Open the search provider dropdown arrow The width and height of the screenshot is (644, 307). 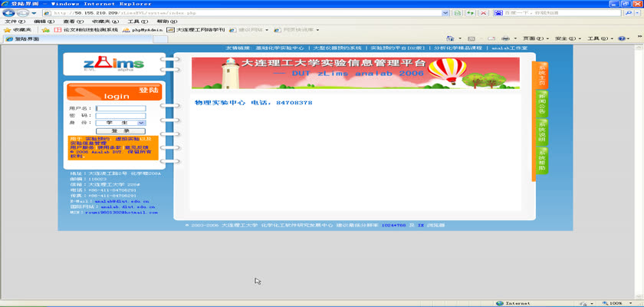coord(637,13)
